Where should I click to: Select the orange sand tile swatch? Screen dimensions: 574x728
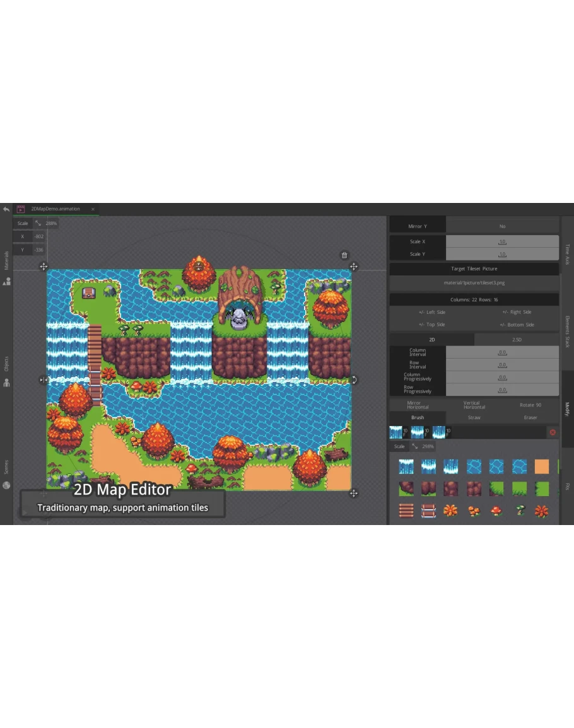[541, 466]
